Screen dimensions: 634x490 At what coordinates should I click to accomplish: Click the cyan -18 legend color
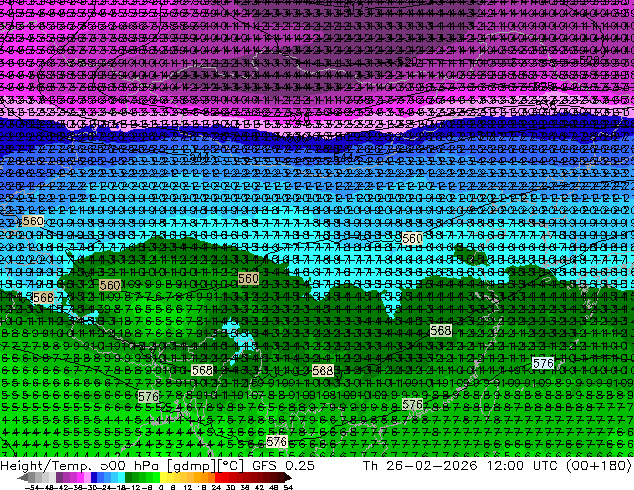point(121,477)
